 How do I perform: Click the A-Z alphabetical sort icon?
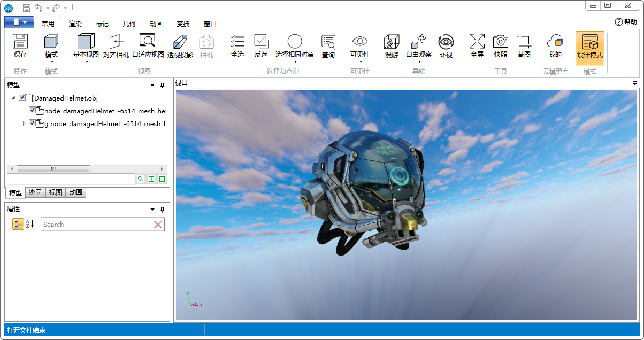30,224
